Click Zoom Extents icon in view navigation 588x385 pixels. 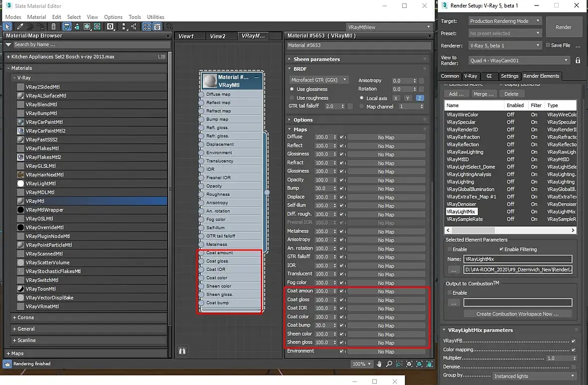(409, 364)
